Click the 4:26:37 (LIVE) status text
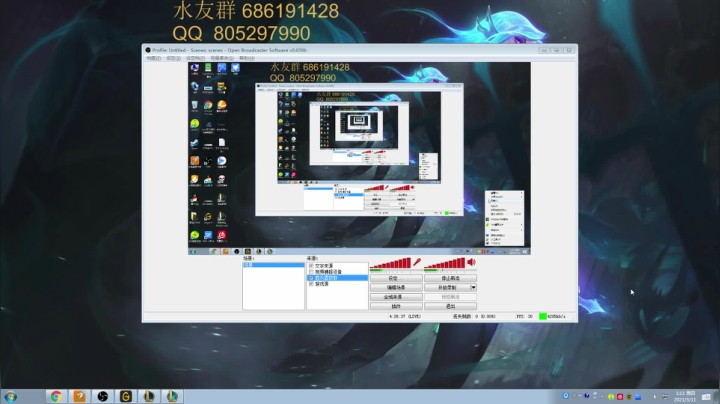The height and width of the screenshot is (404, 720). (x=405, y=316)
